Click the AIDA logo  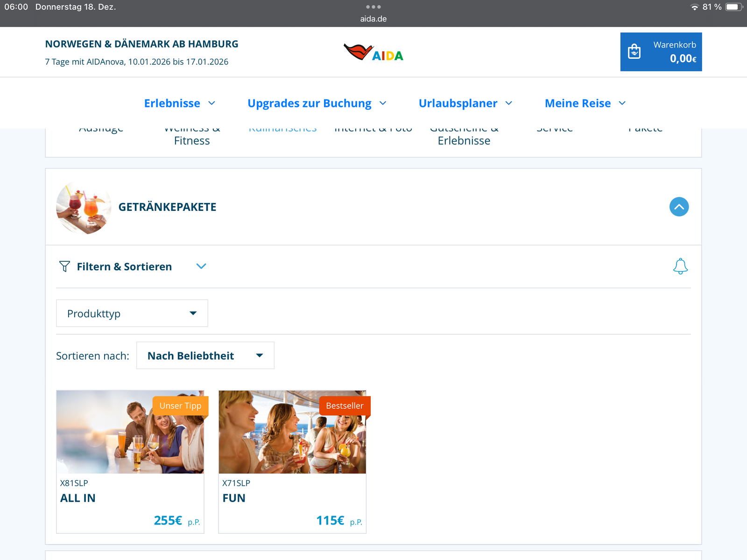click(373, 52)
